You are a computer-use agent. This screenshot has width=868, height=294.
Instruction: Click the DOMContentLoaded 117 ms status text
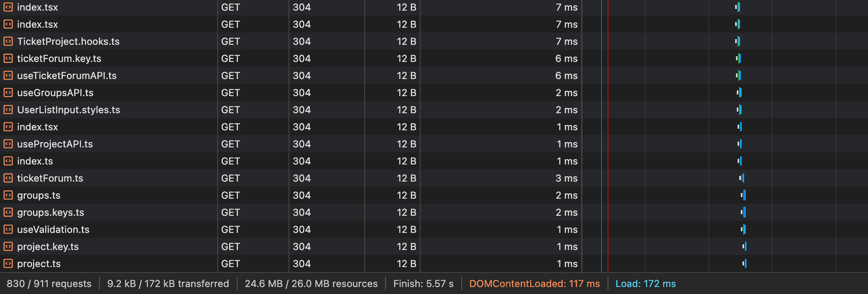pyautogui.click(x=534, y=284)
